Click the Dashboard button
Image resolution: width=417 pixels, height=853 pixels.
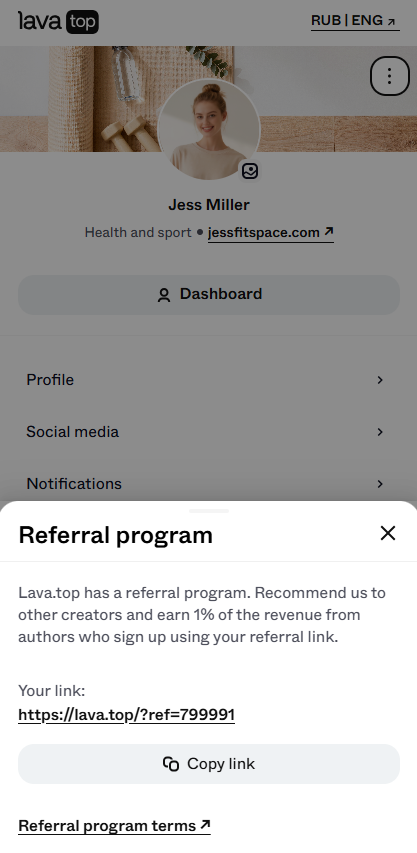tap(209, 295)
